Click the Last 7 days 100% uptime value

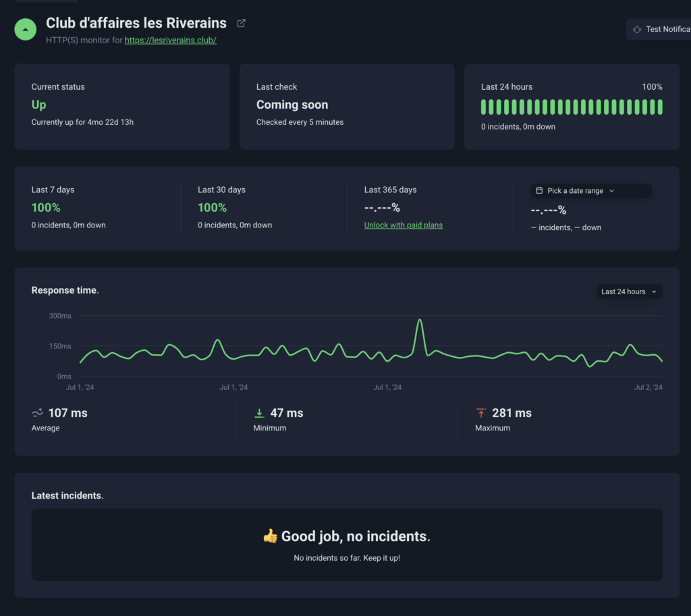click(46, 208)
